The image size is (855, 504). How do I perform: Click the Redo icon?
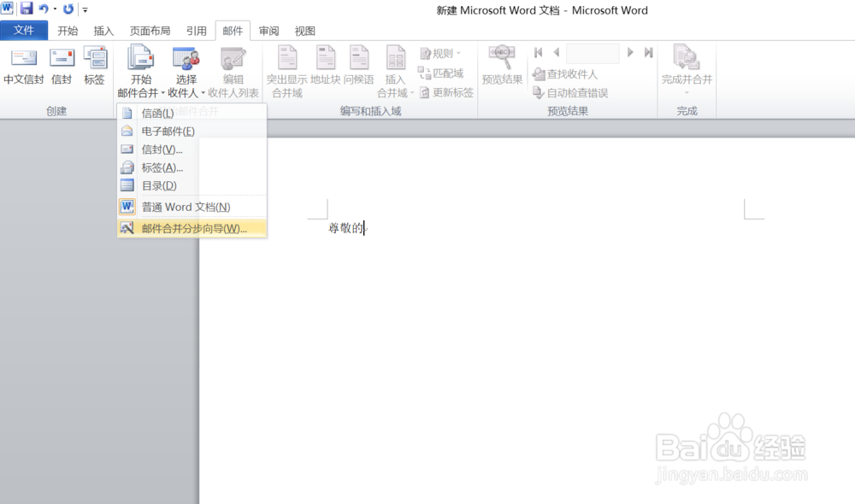click(x=68, y=9)
